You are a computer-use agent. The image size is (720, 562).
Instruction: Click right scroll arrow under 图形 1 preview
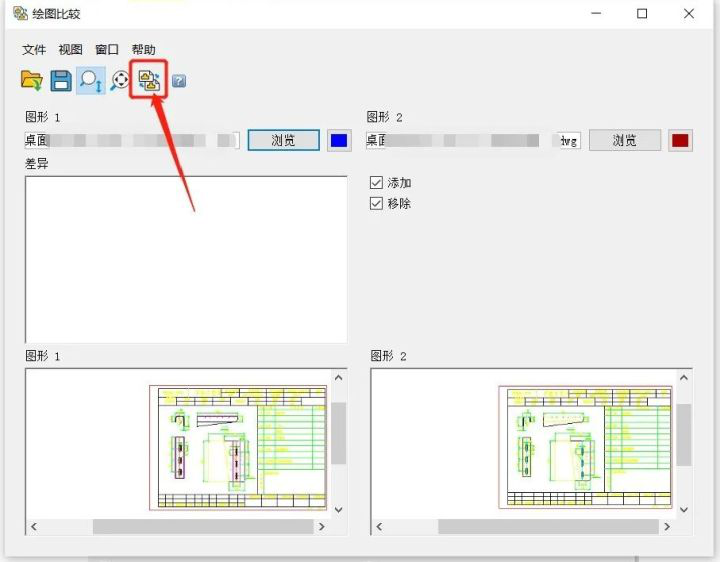(321, 526)
